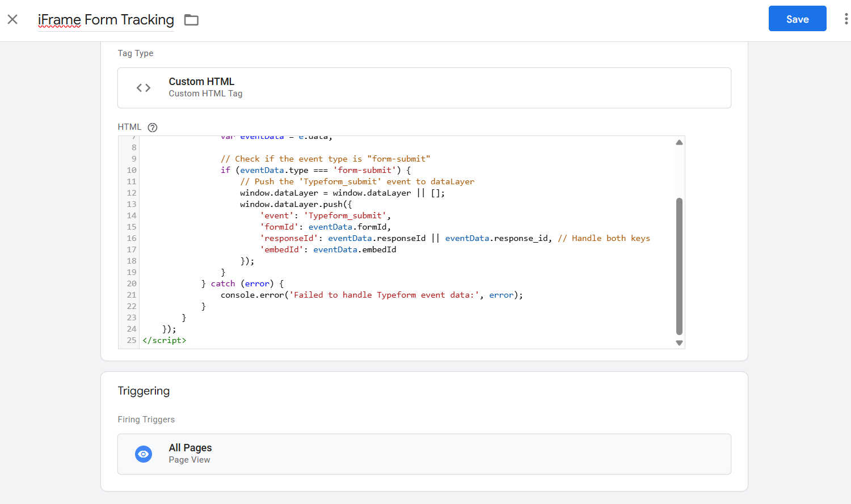Close the tag editor with the X icon
851x504 pixels.
tap(12, 20)
